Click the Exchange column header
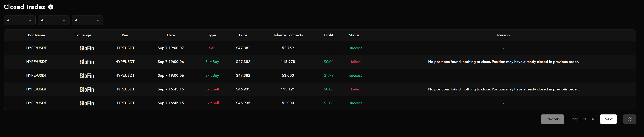The image size is (644, 137). point(83,35)
